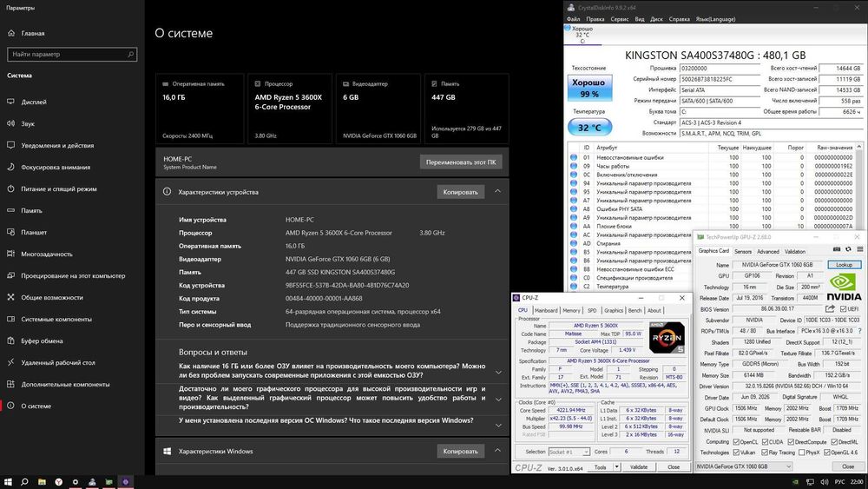Open Сервис menu in CrystalDiskInfo
This screenshot has width=868, height=489.
[620, 19]
